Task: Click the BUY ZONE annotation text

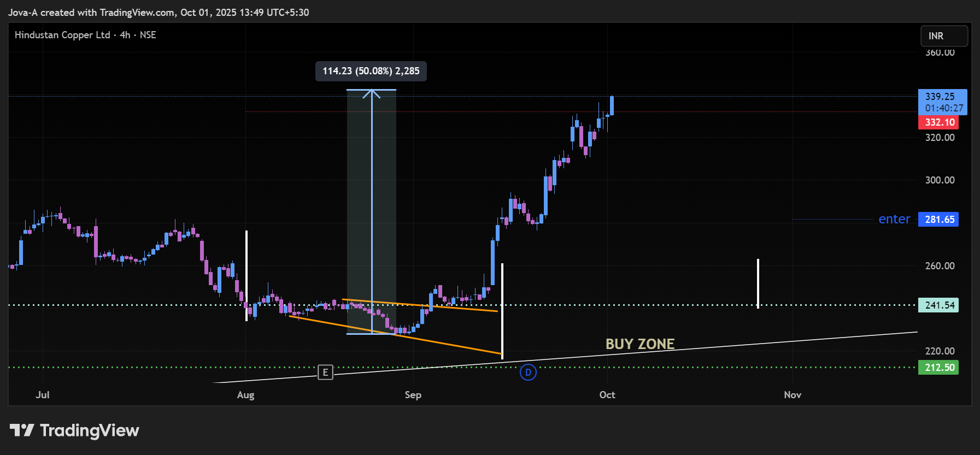Action: pos(640,344)
